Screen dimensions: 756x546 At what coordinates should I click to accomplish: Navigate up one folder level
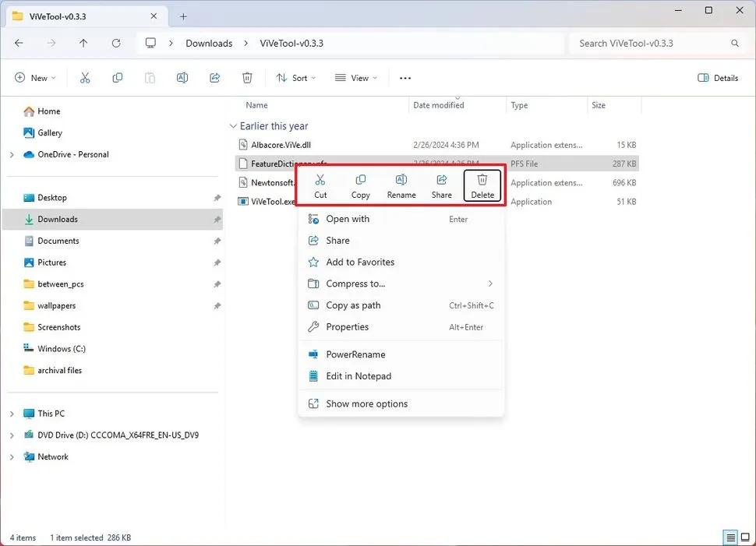83,44
